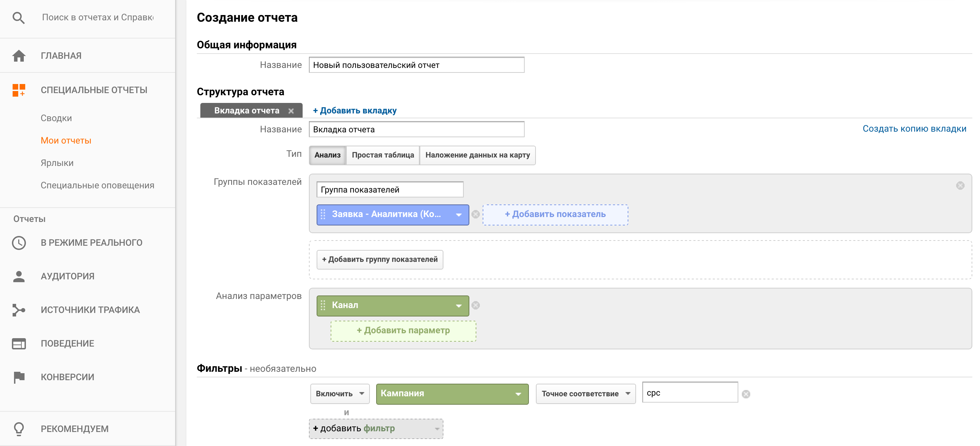Open Мои отчеты in the sidebar
This screenshot has height=446, width=980.
coord(66,141)
